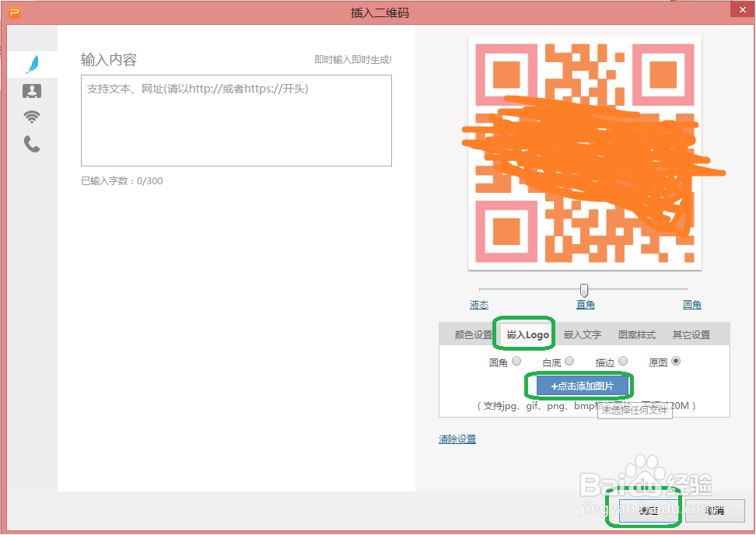Select the 原图 logo style radio

click(x=676, y=361)
